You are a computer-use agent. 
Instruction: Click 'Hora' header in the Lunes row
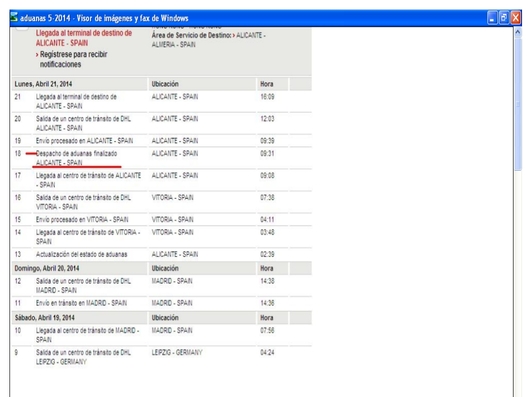click(267, 84)
